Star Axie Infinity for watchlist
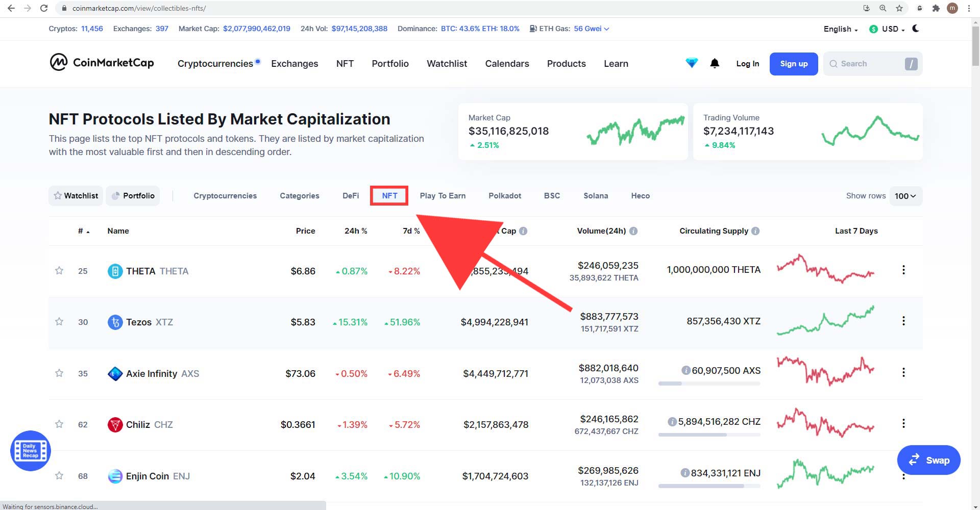Viewport: 980px width, 510px height. click(x=59, y=373)
